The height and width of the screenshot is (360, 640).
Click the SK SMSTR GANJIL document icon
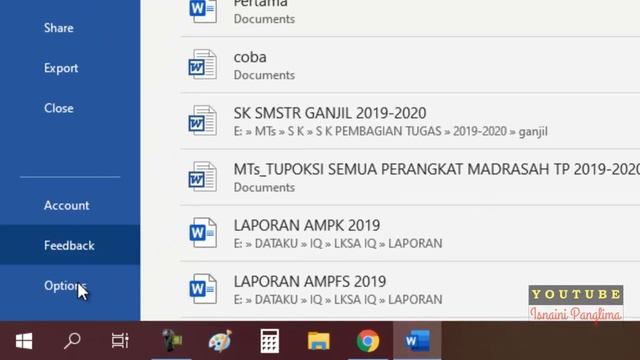click(x=202, y=120)
